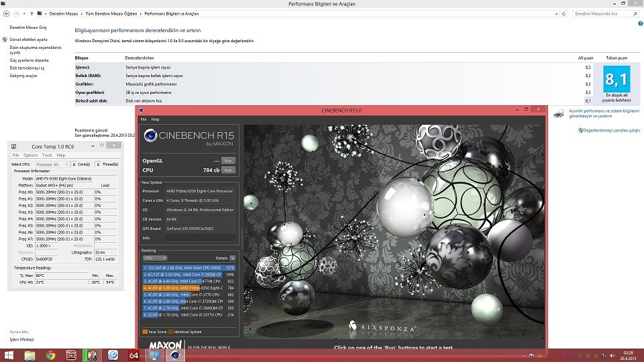Open the blue Help question mark icon
Screen dimensions: 644x362
pyautogui.click(x=641, y=24)
